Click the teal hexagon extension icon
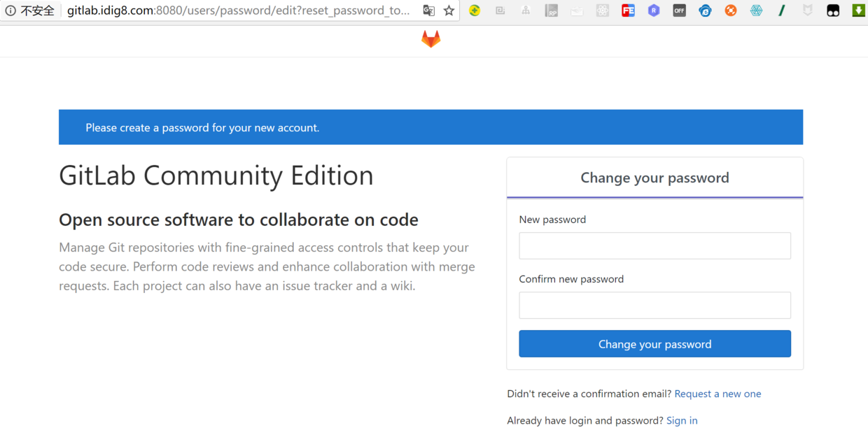This screenshot has height=444, width=868. (x=756, y=10)
